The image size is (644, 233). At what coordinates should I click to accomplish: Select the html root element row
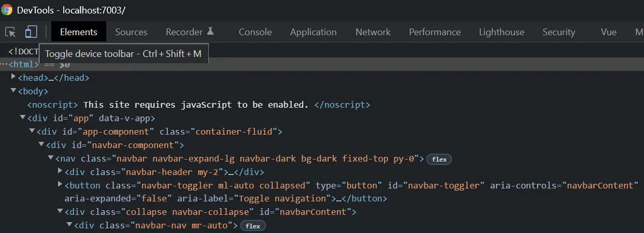(x=322, y=64)
